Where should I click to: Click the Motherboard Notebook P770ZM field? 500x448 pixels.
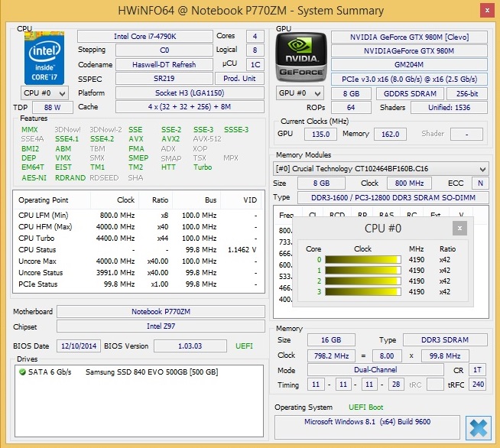tap(161, 311)
